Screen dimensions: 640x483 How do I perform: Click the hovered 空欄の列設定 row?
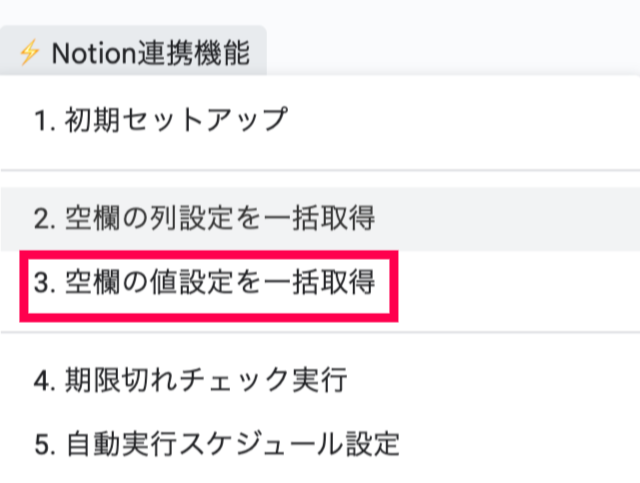pos(204,217)
